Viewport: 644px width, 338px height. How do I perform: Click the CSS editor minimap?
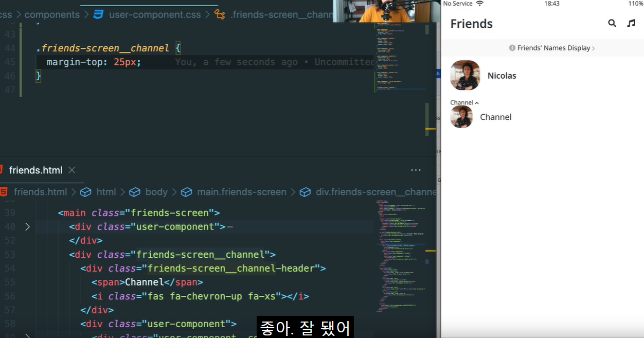(x=400, y=58)
